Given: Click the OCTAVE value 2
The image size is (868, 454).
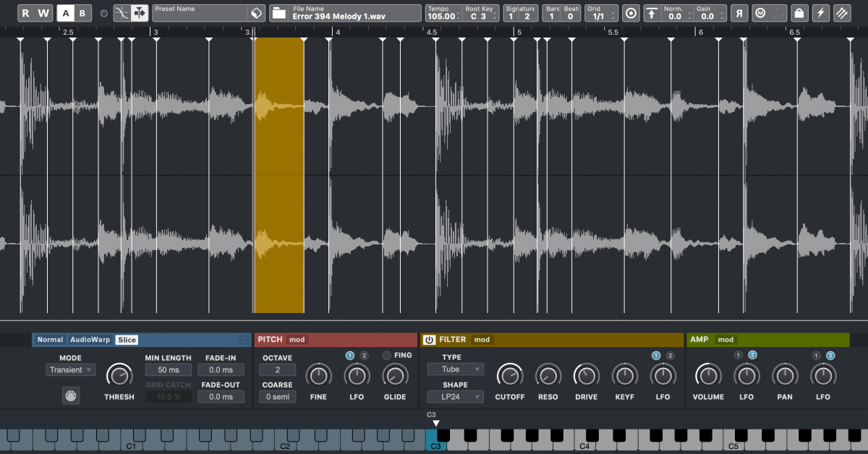Looking at the screenshot, I should (x=278, y=370).
